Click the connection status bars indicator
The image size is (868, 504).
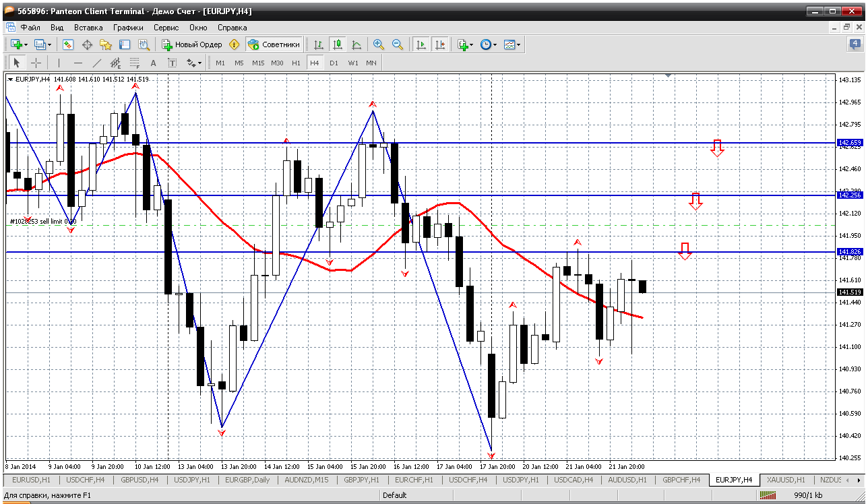pyautogui.click(x=768, y=495)
